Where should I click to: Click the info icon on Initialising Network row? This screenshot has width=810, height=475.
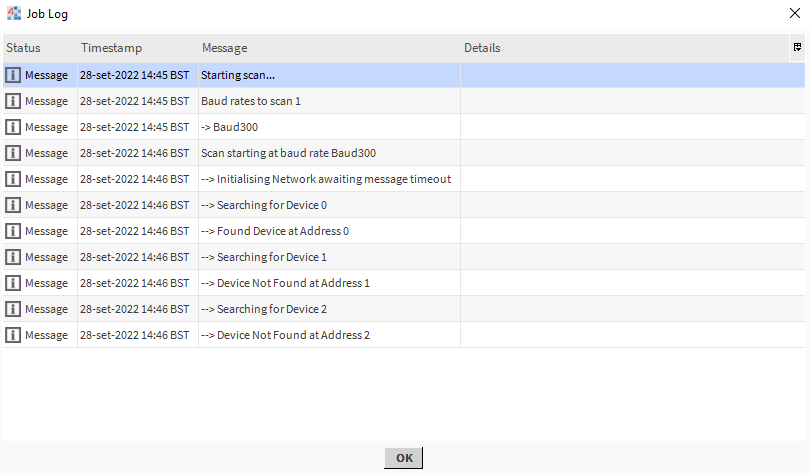coord(13,179)
